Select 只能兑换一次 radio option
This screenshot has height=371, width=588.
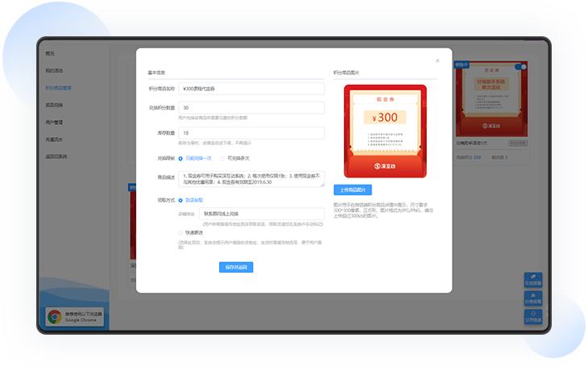click(x=180, y=158)
